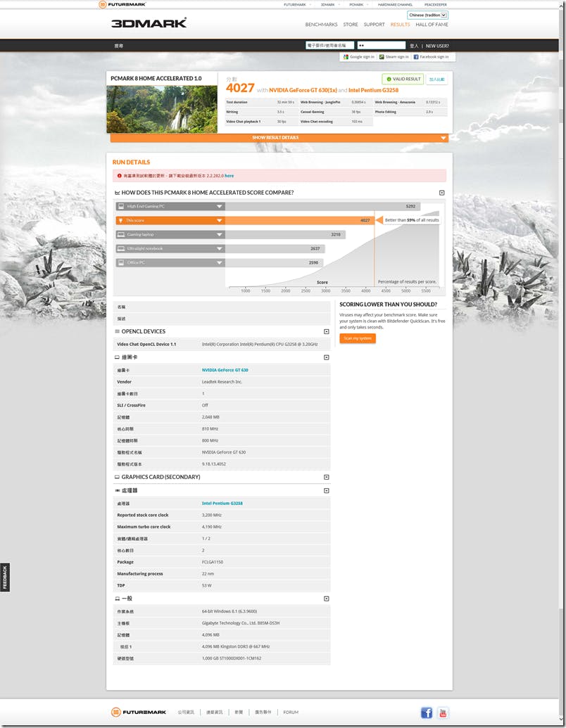Open the Intel Pentium G3258 link beside the score
The image size is (566, 728).
point(373,90)
